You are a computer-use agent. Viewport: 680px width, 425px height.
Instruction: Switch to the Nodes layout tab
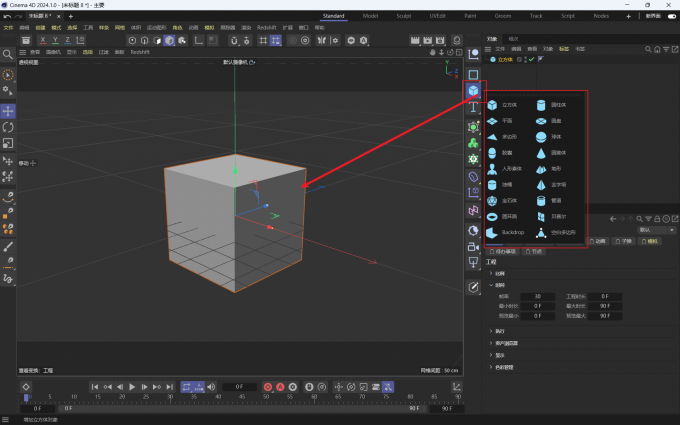click(x=601, y=16)
